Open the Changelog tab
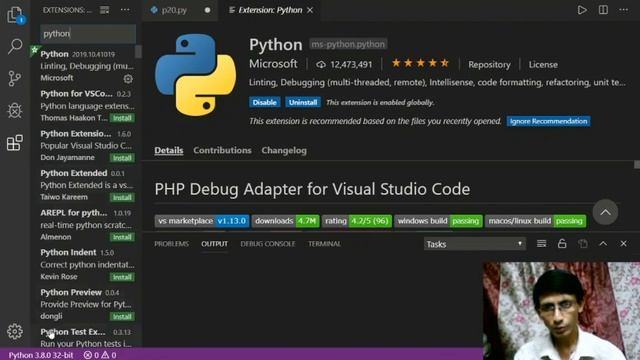This screenshot has height=360, width=640. 284,150
